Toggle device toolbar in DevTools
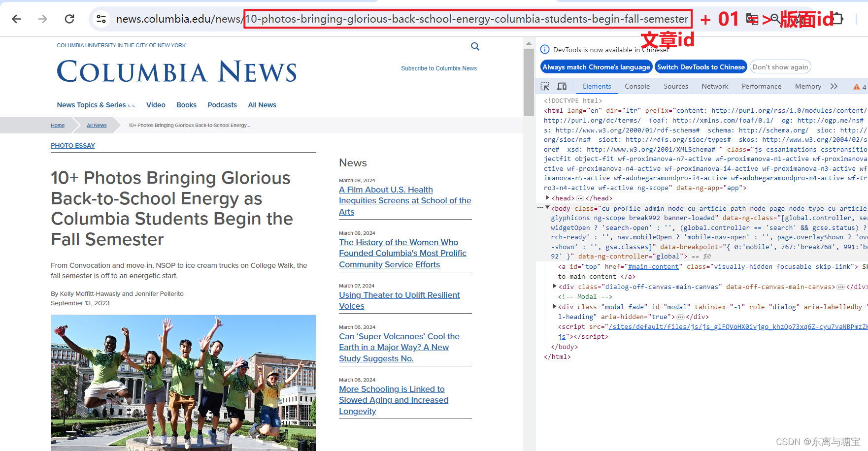Image resolution: width=868 pixels, height=451 pixels. [x=562, y=86]
